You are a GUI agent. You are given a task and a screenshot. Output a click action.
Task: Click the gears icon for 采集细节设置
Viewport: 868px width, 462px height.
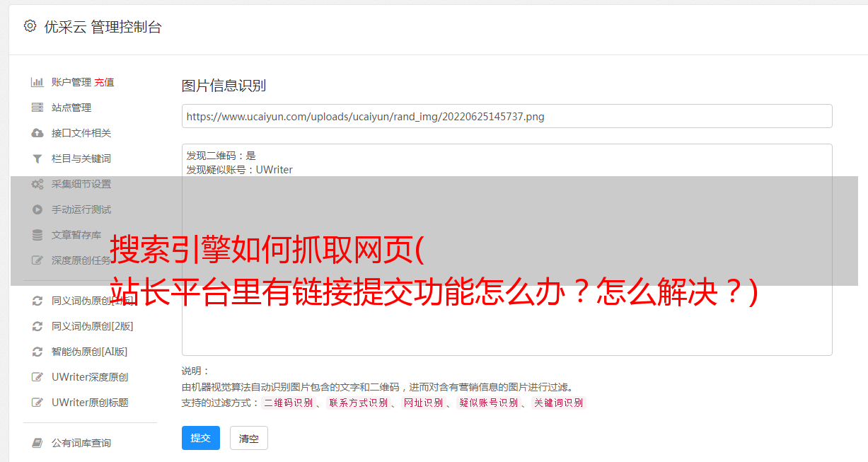tap(37, 184)
